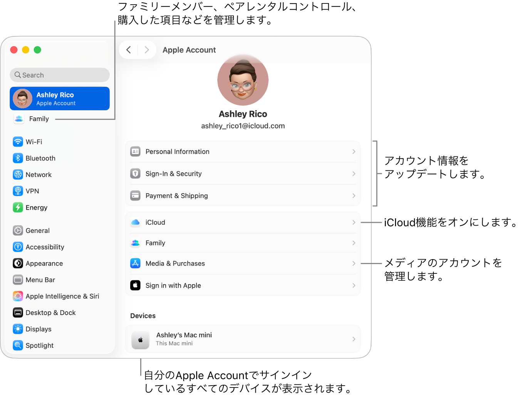Open Network settings
This screenshot has height=396, width=532.
click(x=38, y=174)
